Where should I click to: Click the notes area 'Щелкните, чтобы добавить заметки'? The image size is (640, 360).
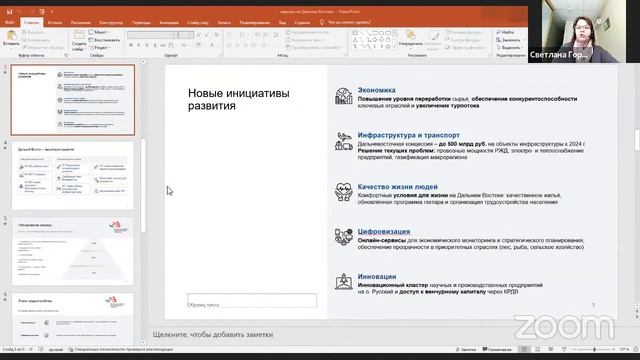(x=213, y=334)
